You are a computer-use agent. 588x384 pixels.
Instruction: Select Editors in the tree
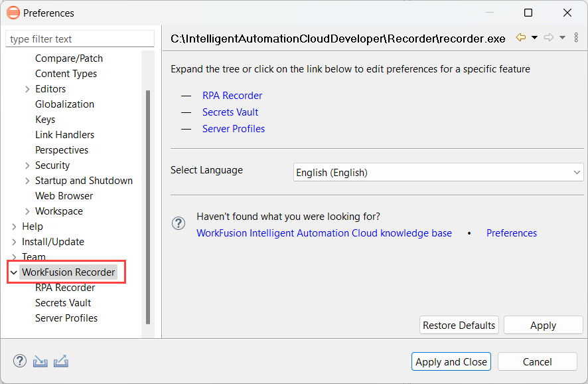pyautogui.click(x=50, y=89)
